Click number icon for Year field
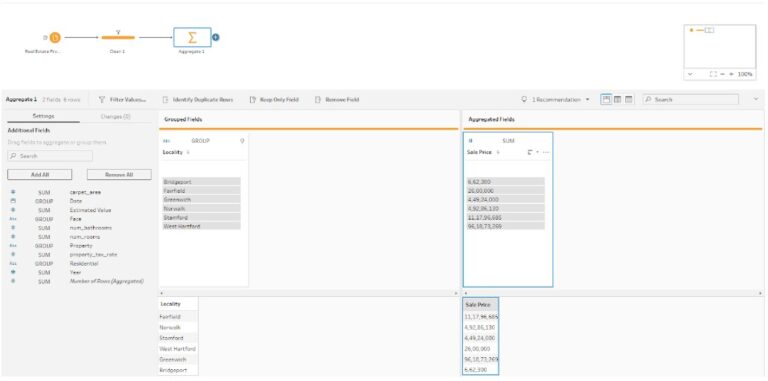 pyautogui.click(x=13, y=272)
